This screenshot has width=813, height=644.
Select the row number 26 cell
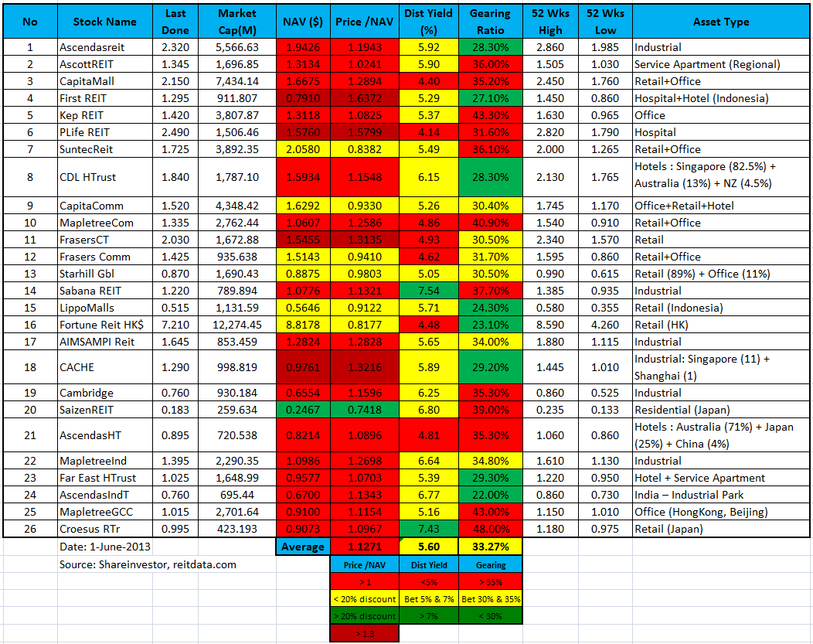click(30, 529)
